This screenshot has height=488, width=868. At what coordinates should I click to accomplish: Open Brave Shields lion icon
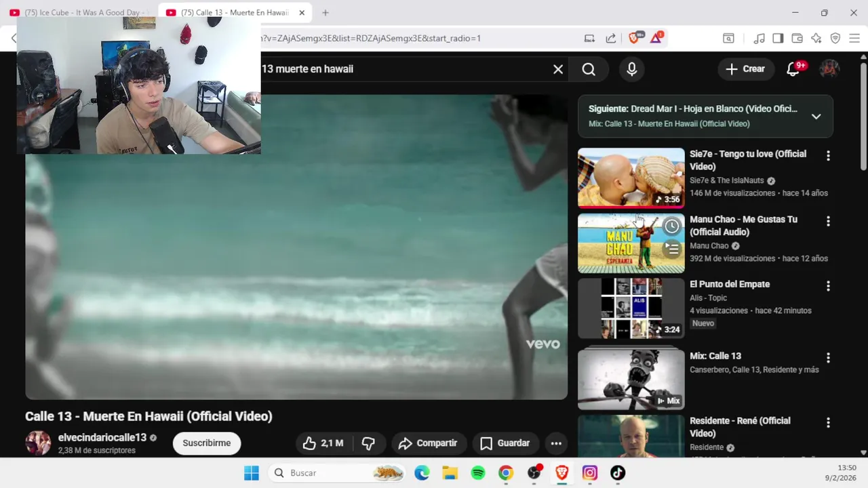635,38
